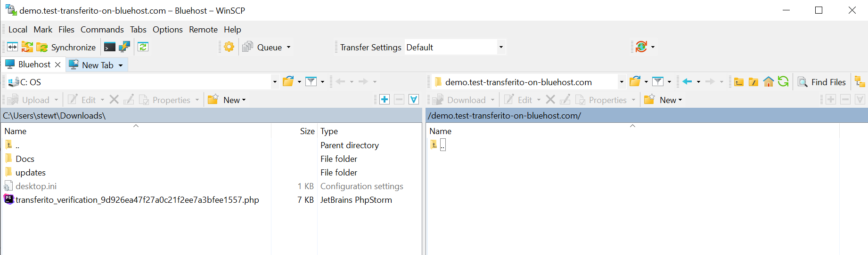Click the Compare Directories icon
Screen dimensions: 868x255
[x=13, y=47]
